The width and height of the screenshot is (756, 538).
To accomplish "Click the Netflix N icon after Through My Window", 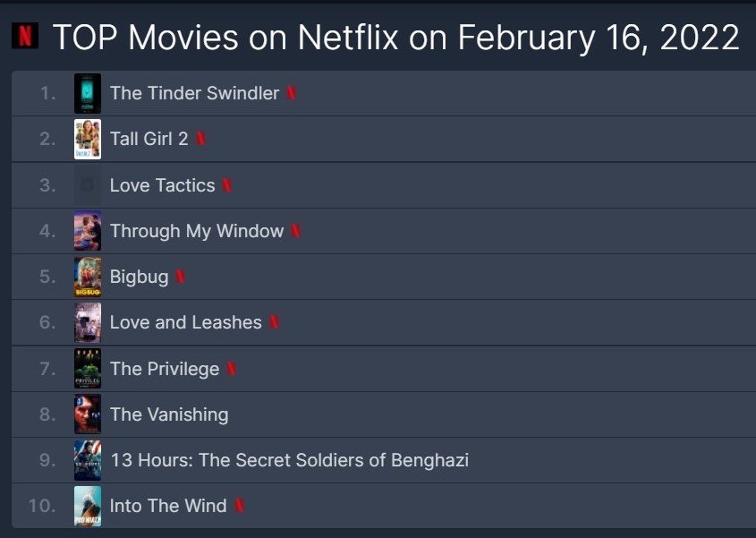I will point(296,231).
